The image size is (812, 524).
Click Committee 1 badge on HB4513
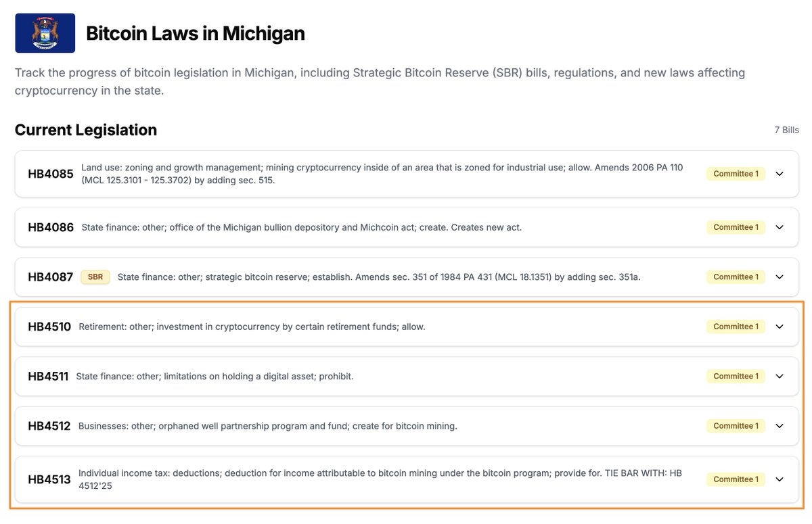[736, 479]
